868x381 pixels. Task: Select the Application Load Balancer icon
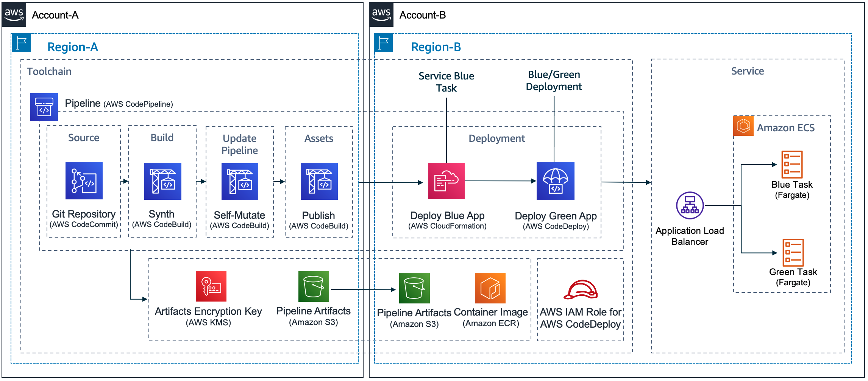[x=690, y=205]
